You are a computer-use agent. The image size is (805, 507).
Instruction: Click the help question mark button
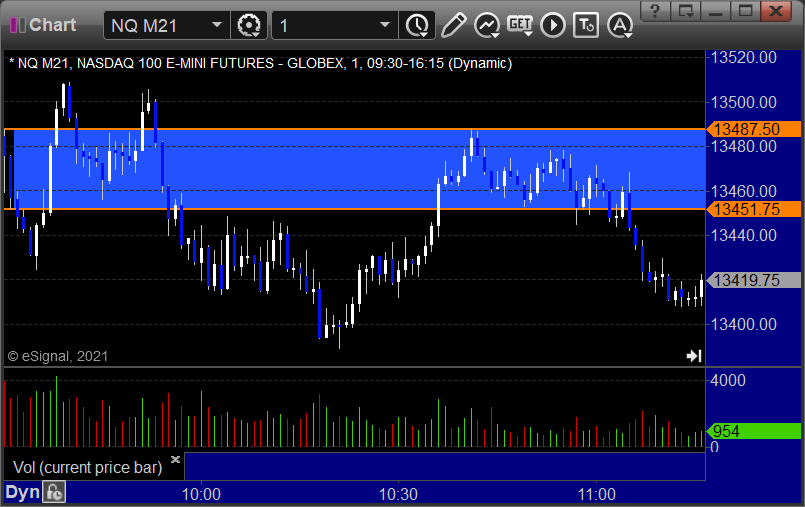click(655, 11)
